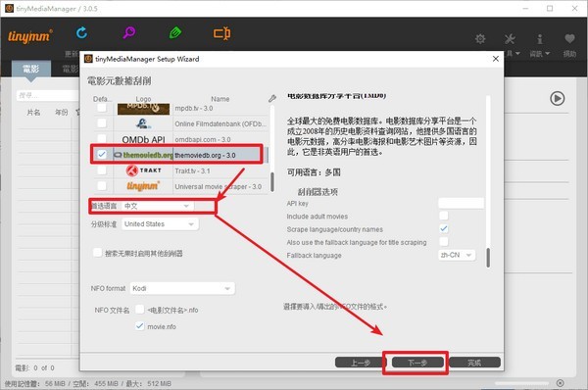The image size is (588, 390).
Task: Enable the Include adult movies checkbox
Action: tap(443, 216)
